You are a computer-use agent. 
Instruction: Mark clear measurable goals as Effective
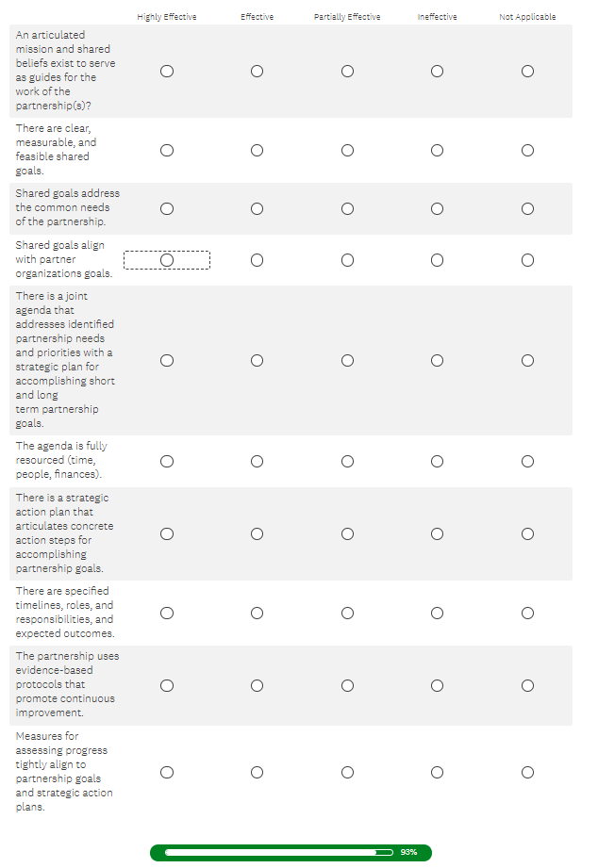257,150
